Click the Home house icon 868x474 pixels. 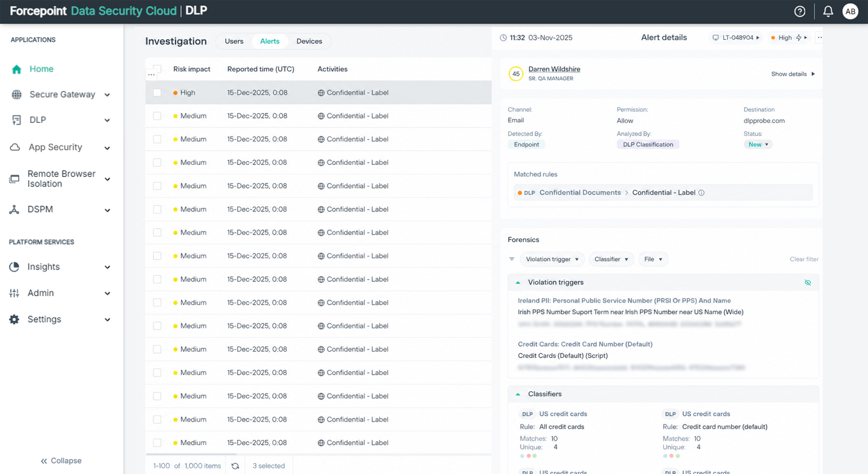click(x=17, y=69)
